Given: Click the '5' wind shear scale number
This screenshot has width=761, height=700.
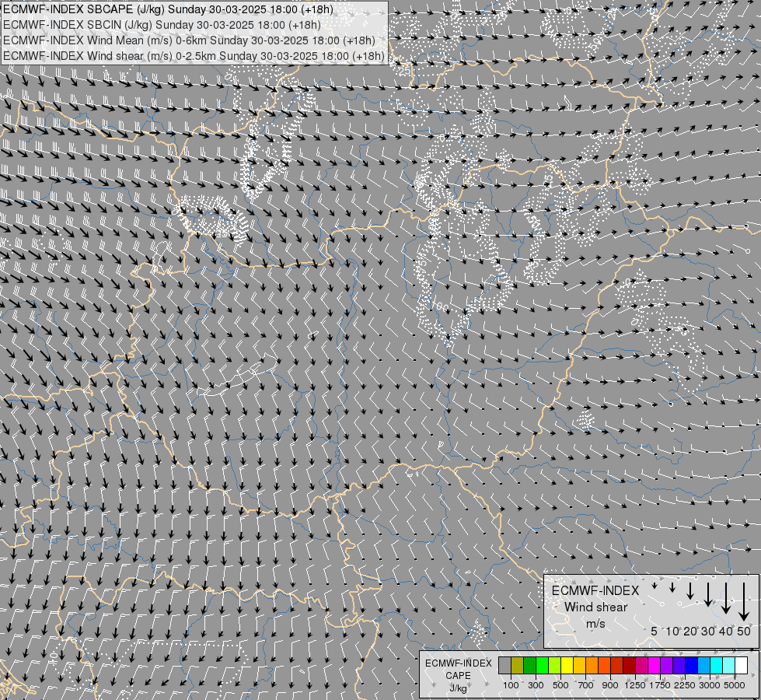Looking at the screenshot, I should (655, 631).
